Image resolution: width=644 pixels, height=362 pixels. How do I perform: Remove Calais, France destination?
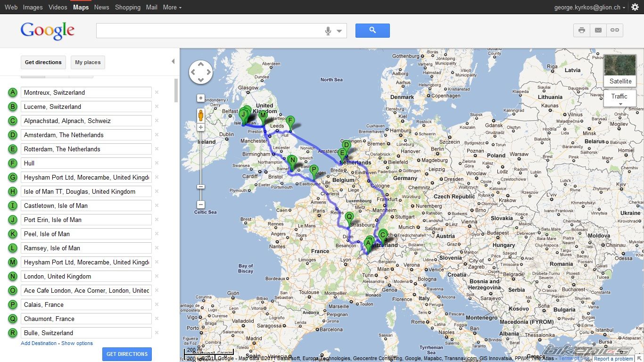157,304
